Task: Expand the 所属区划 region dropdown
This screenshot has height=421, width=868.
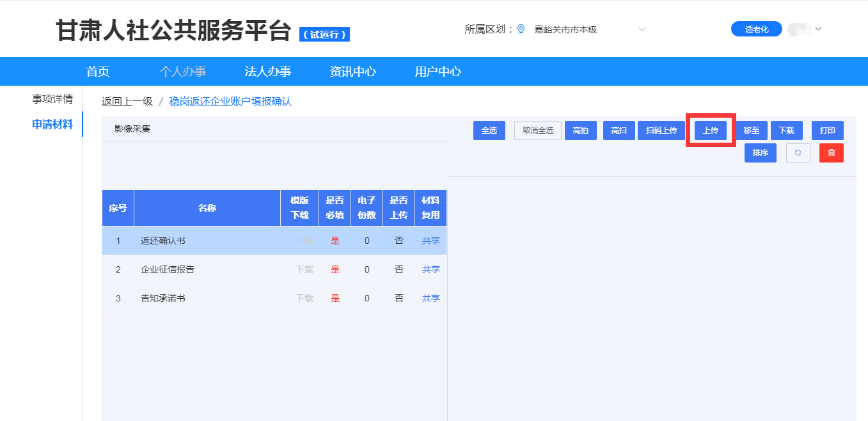Action: tap(642, 29)
